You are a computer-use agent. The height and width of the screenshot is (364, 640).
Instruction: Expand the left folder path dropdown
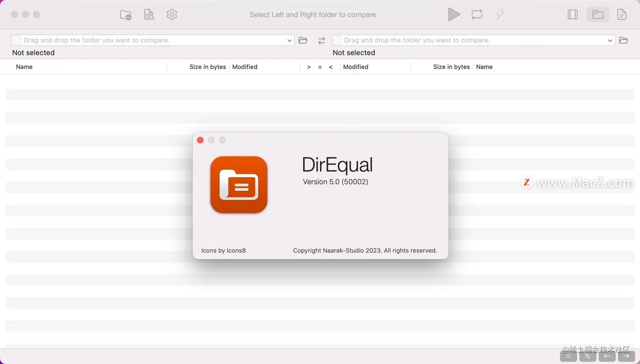coord(290,41)
